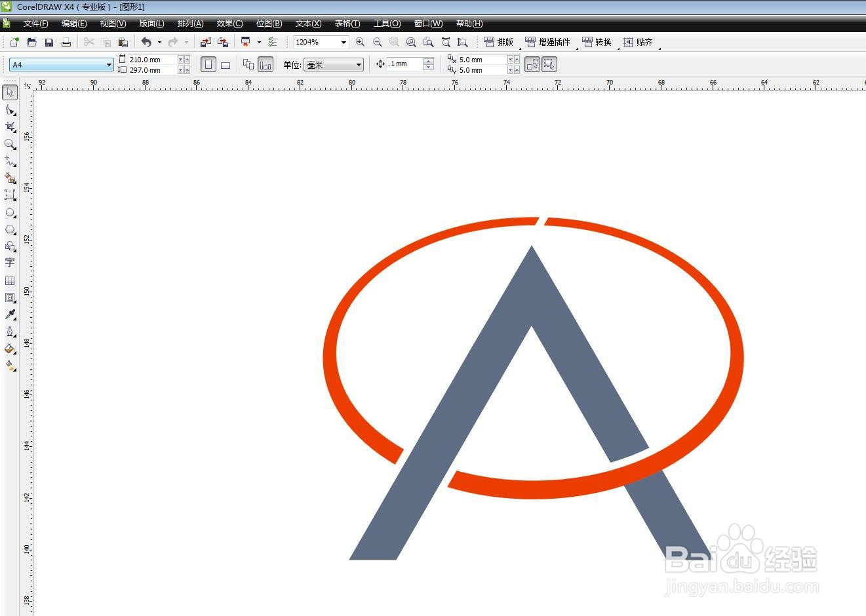
Task: Select the Ellipse tool
Action: (x=10, y=212)
